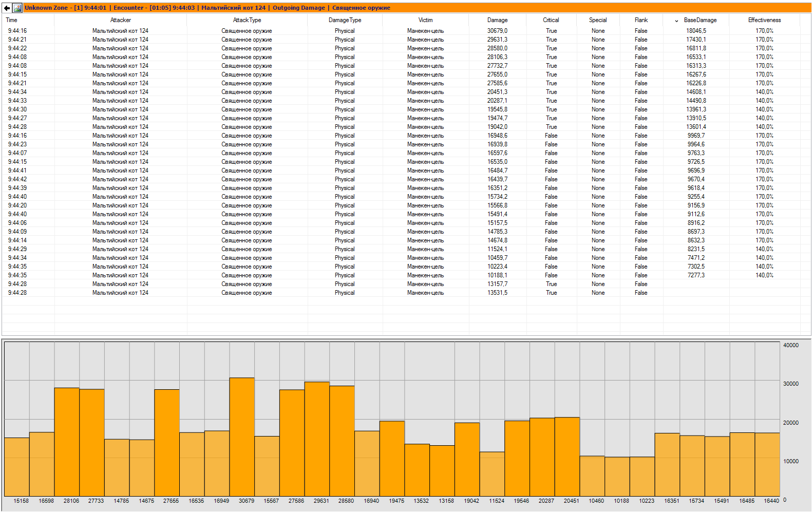Select the time cell 9:44:14
The image size is (812, 512).
click(x=17, y=240)
